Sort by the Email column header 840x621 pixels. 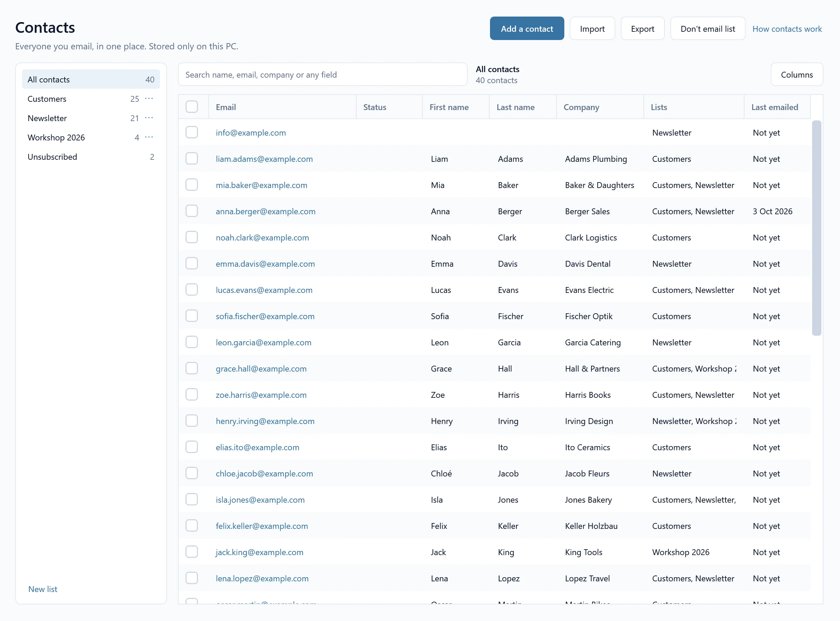pos(282,107)
